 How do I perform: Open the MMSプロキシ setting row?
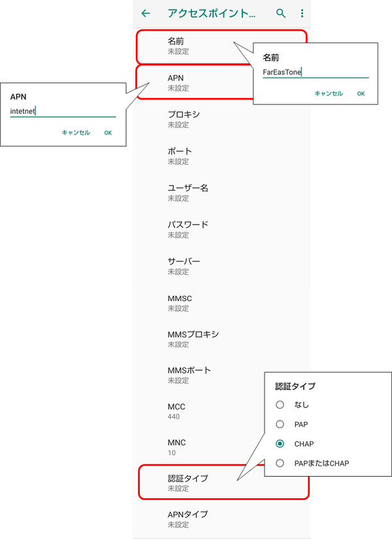tap(221, 339)
